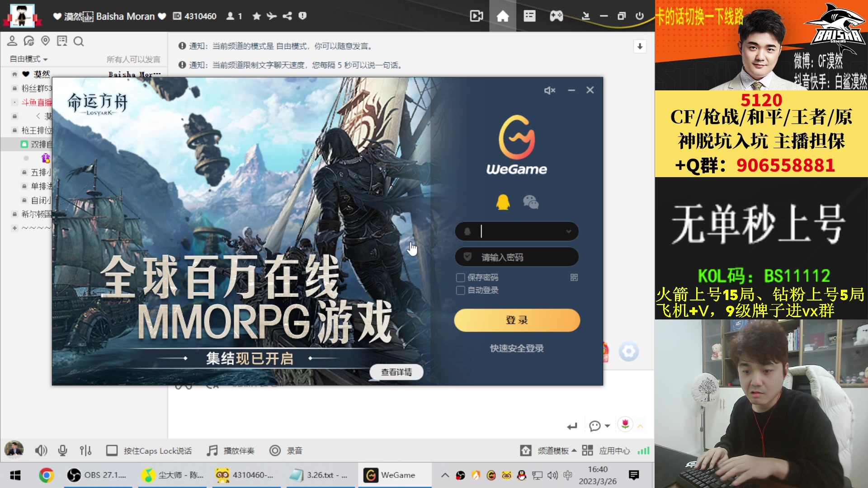The width and height of the screenshot is (868, 488).
Task: Open the game controller icon in YY
Action: click(x=556, y=16)
